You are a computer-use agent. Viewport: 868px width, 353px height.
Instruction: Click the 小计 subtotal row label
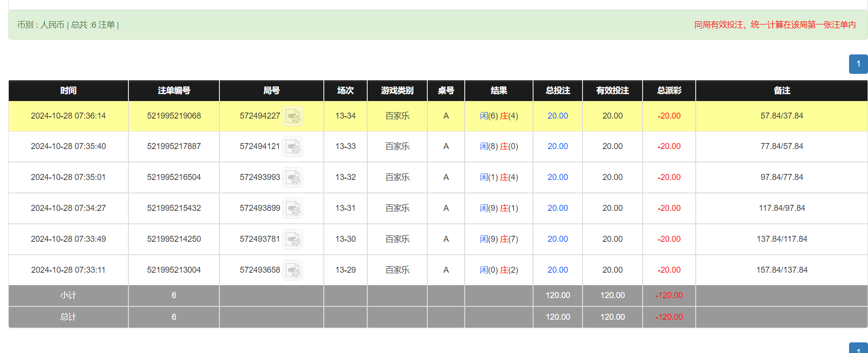(x=68, y=295)
